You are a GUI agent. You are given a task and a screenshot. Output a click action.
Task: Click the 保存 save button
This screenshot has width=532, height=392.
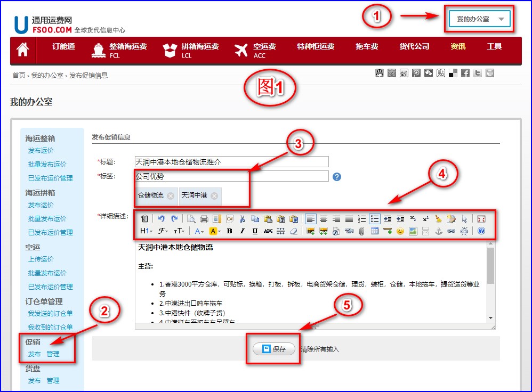pyautogui.click(x=273, y=349)
